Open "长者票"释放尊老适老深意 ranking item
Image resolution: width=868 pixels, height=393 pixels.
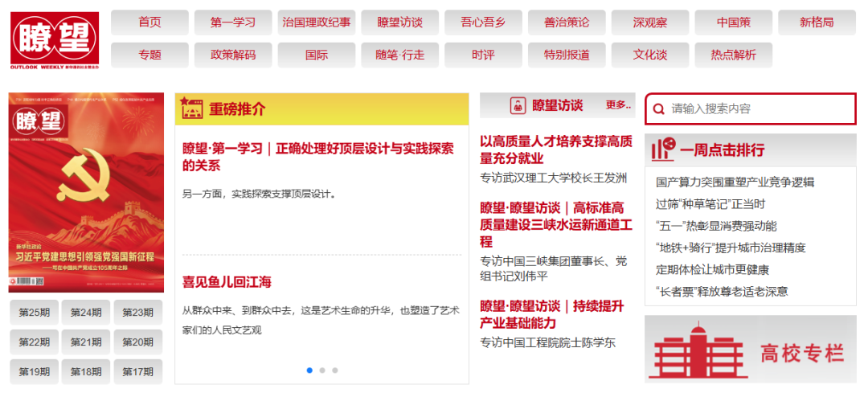(x=722, y=291)
